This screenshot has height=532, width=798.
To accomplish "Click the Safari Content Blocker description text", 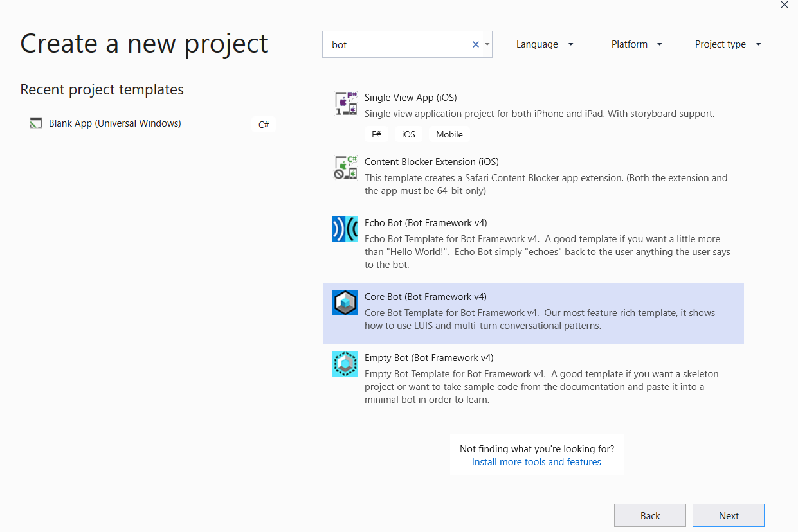I will tap(546, 184).
